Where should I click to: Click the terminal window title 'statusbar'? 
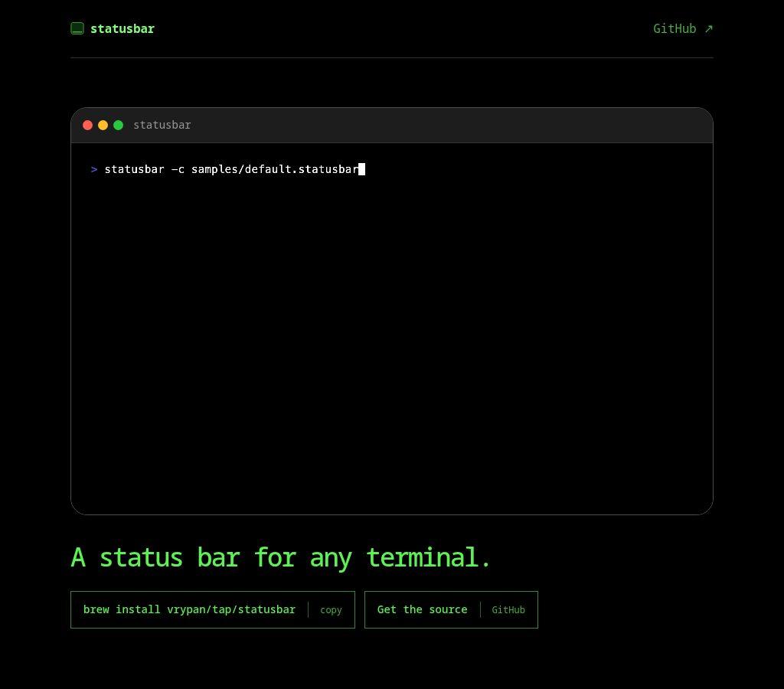(162, 125)
